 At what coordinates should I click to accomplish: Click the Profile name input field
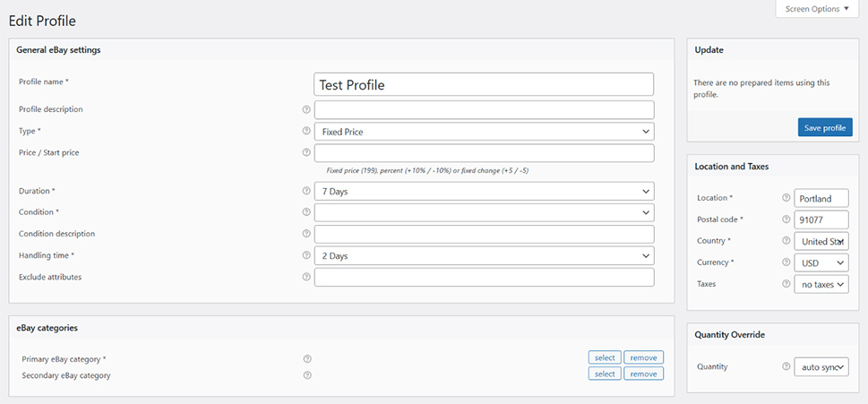(484, 85)
